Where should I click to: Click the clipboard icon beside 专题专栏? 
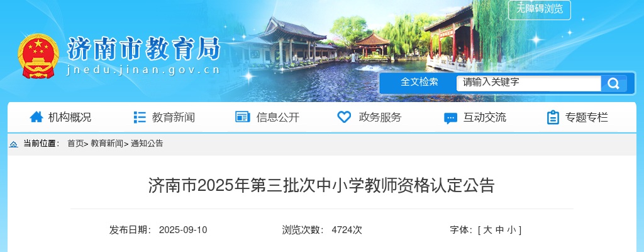click(553, 117)
